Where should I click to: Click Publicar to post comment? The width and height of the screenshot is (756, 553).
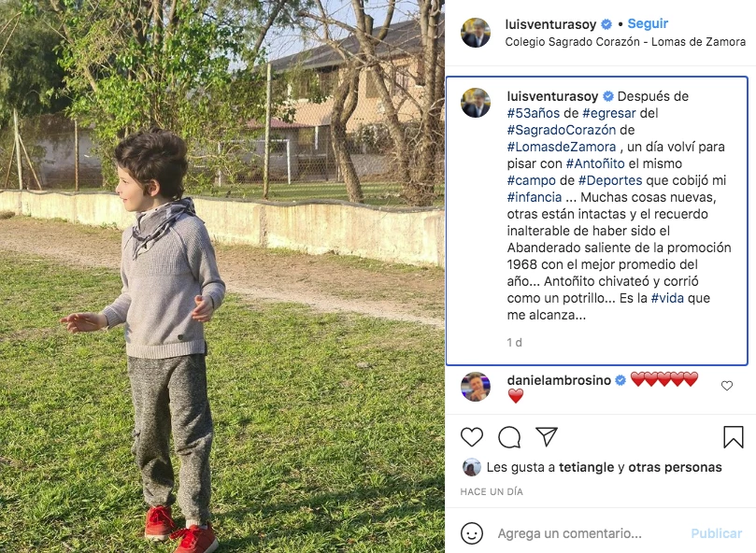(x=716, y=533)
